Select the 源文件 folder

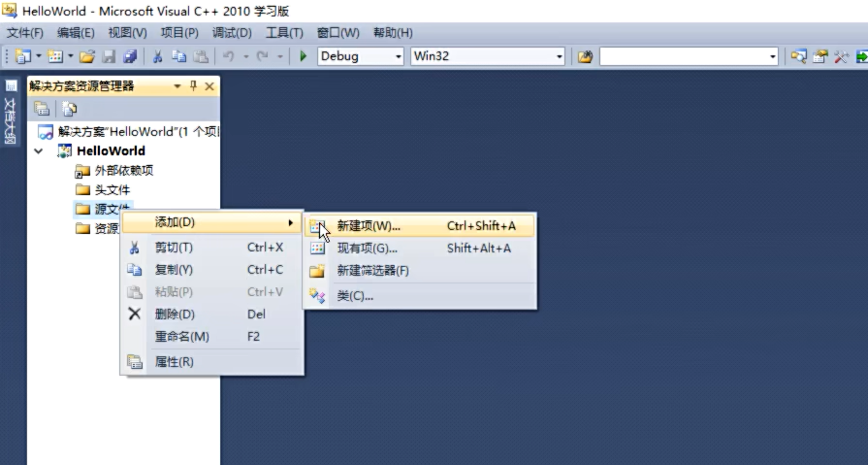(103, 209)
